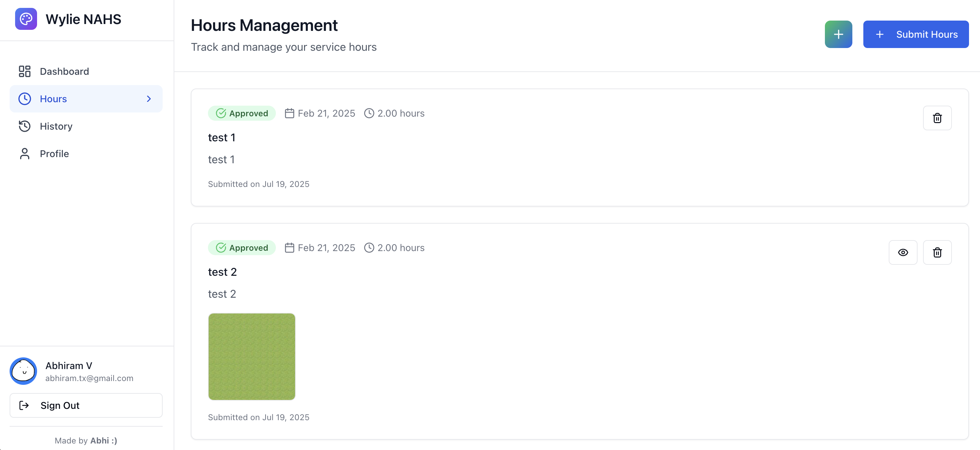The image size is (980, 450).
Task: Click the trash icon on test 2 entry
Action: point(937,252)
